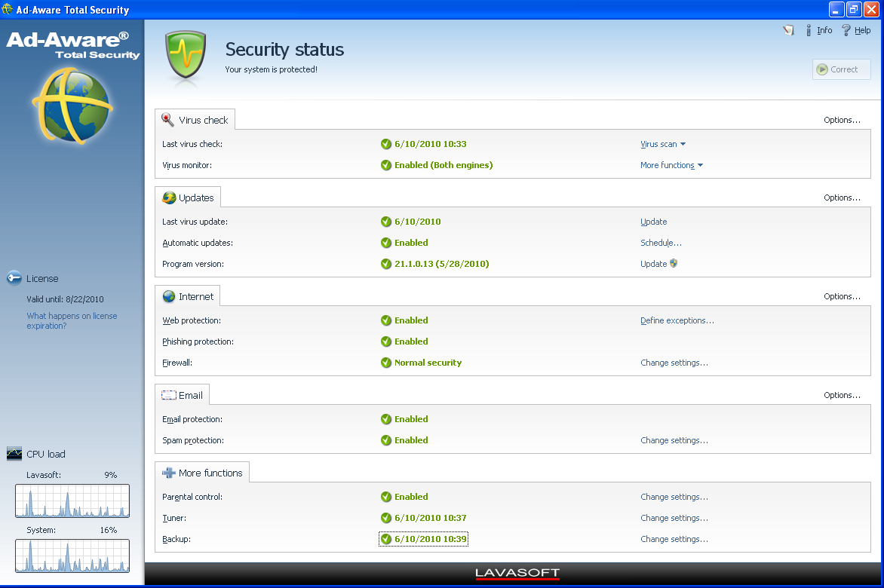
Task: Click the CPU load graph icon
Action: 14,454
